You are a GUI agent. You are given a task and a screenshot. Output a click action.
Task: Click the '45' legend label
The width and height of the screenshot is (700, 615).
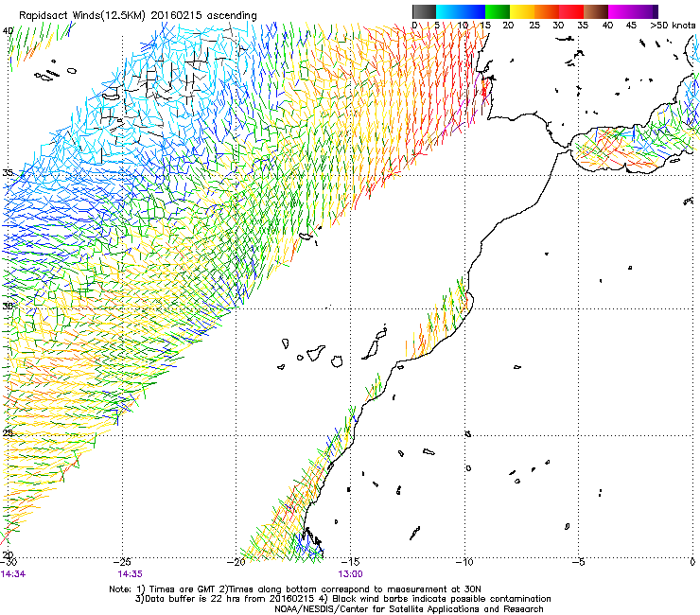click(x=631, y=26)
